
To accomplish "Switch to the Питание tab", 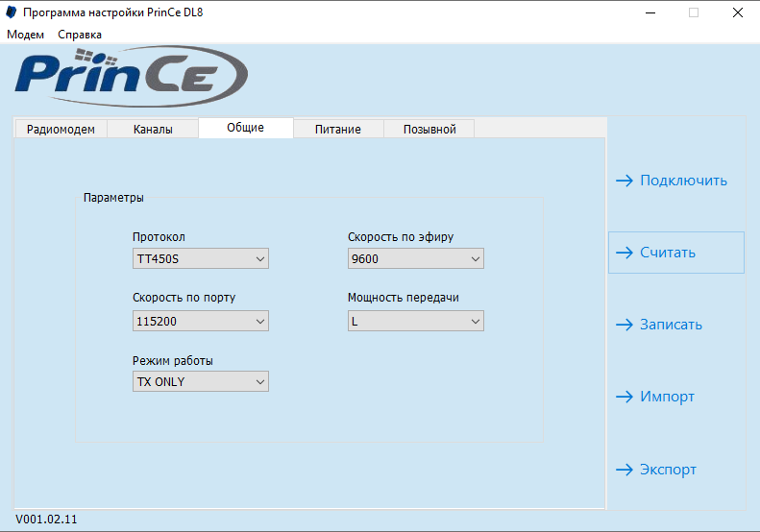I will point(338,130).
